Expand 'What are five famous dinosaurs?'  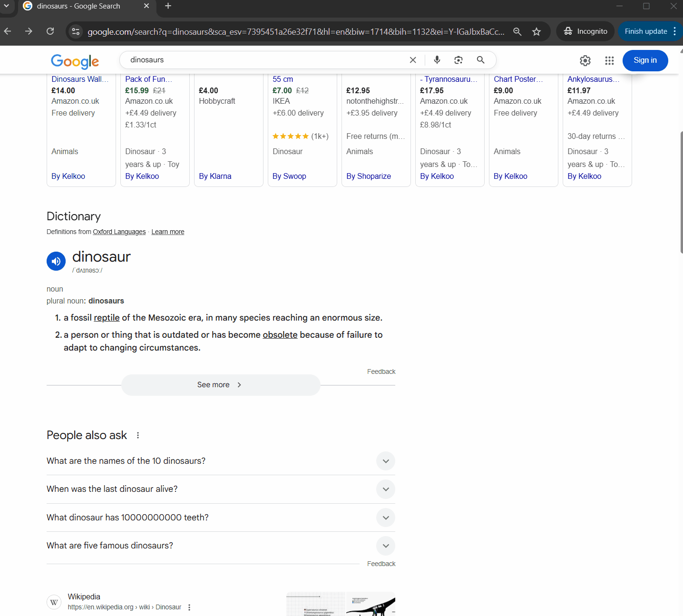[385, 546]
